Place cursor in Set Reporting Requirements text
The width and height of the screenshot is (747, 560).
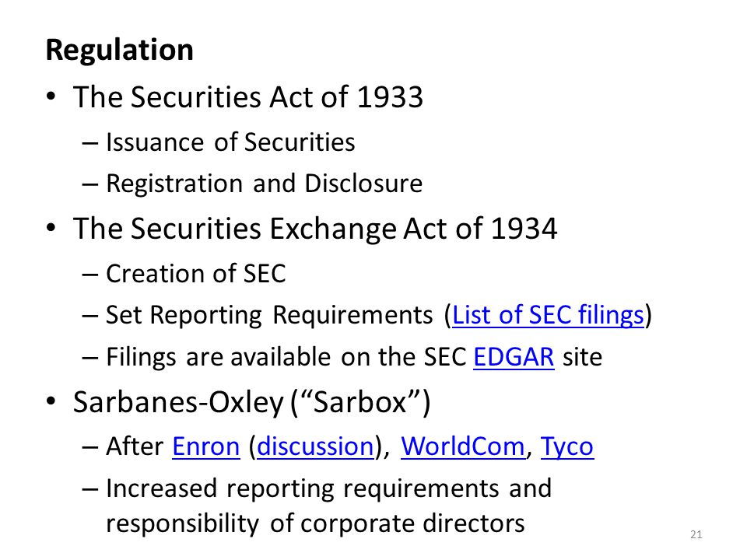pyautogui.click(x=269, y=316)
